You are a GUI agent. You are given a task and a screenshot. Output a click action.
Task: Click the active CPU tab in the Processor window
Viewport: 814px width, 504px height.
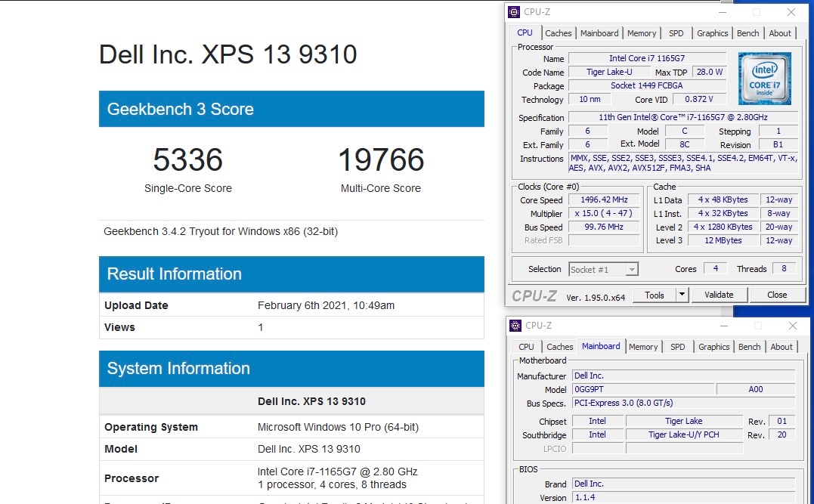[525, 32]
